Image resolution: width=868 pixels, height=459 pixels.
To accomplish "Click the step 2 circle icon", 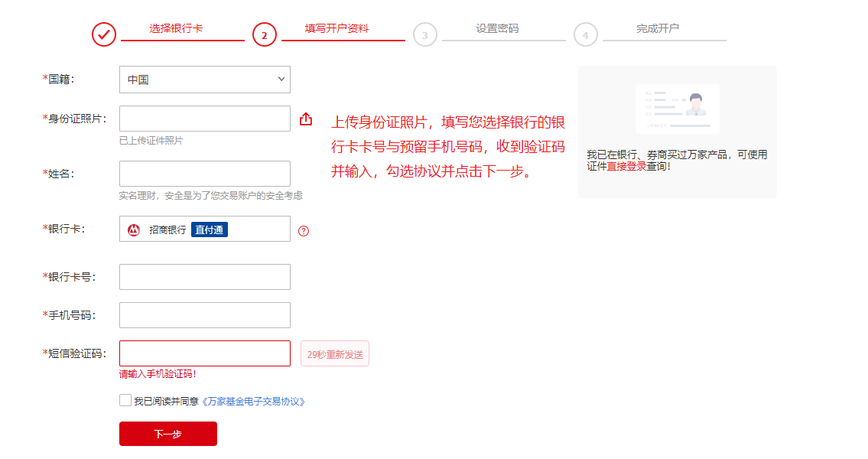I will [264, 34].
